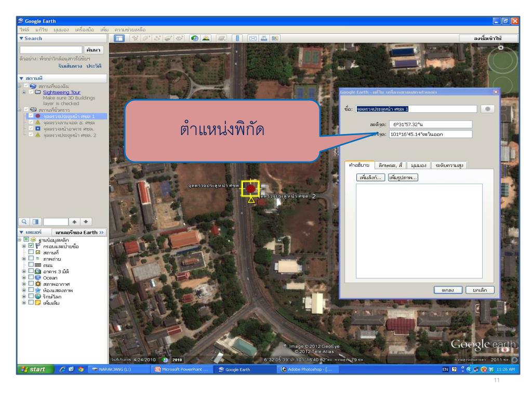Open Google Chrome from the quick launch bar
Screen dimensions: 532x399
pyautogui.click(x=81, y=369)
